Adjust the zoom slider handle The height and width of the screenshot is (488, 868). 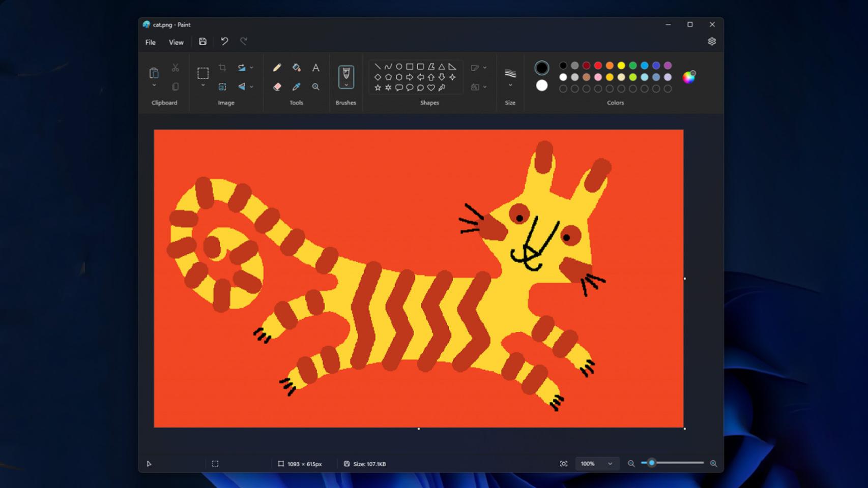(x=651, y=463)
